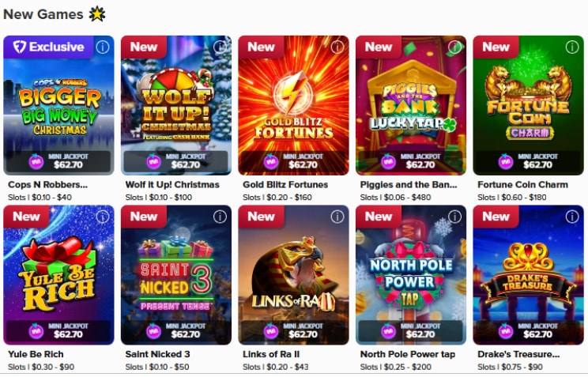The image size is (588, 377).
Task: Click the Wolf It Up! Christmas title link
Action: coord(172,185)
